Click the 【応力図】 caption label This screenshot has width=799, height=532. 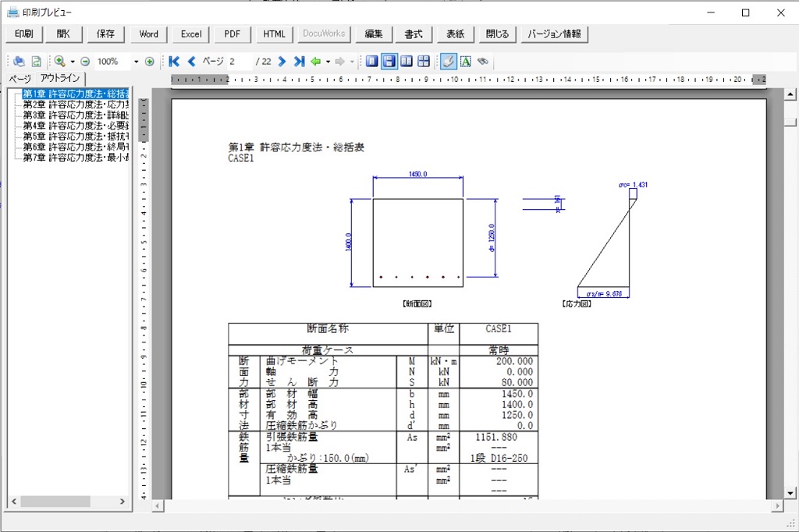pyautogui.click(x=577, y=303)
